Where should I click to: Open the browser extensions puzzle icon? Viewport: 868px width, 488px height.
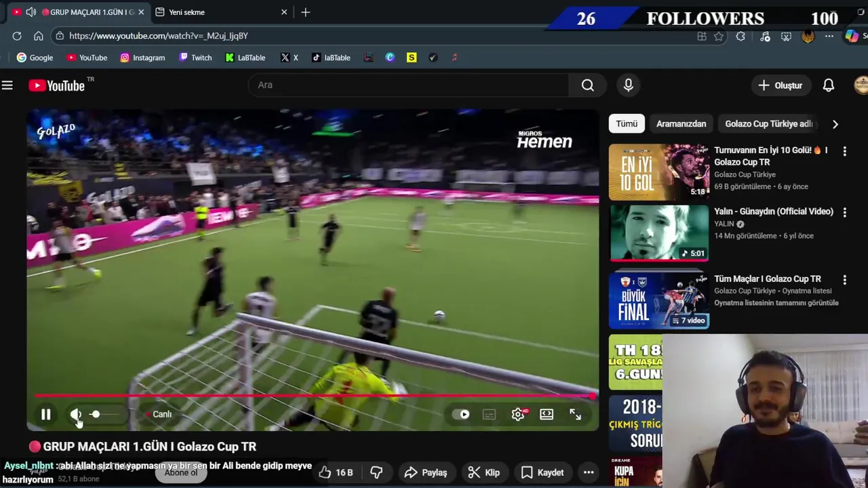tap(741, 37)
